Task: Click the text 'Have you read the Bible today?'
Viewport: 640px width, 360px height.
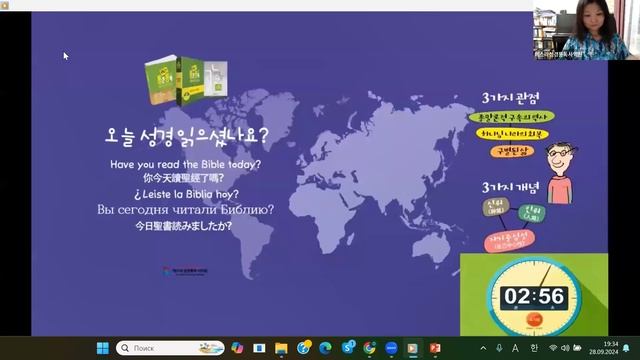Action: (185, 164)
